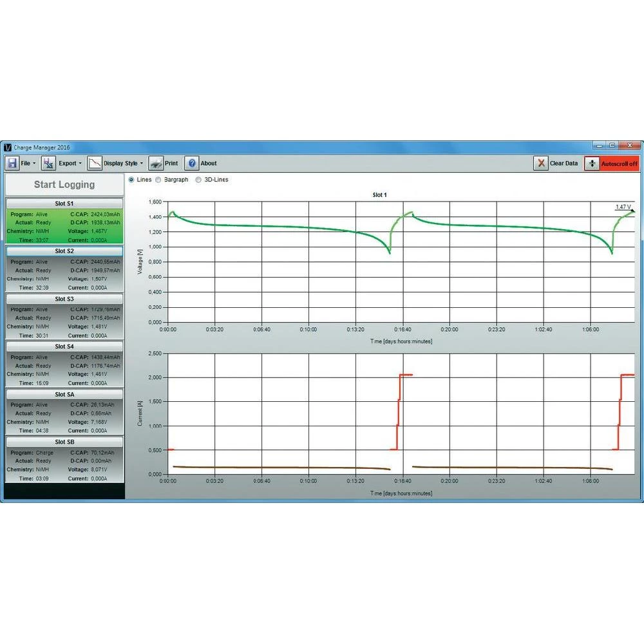This screenshot has width=644, height=644.
Task: Click the Export toolbar icon
Action: tap(49, 164)
